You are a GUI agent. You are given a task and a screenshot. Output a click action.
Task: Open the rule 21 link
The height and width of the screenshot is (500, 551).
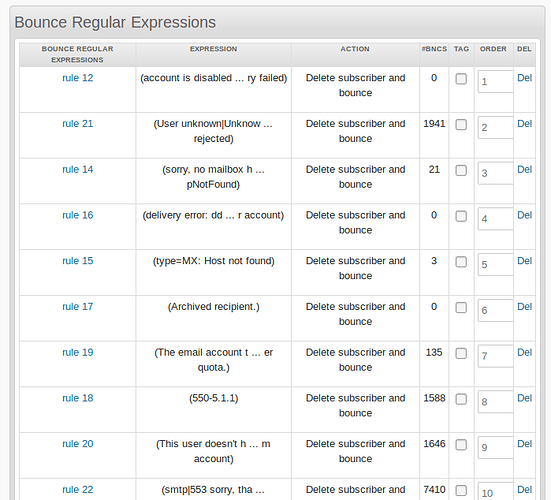coord(78,124)
